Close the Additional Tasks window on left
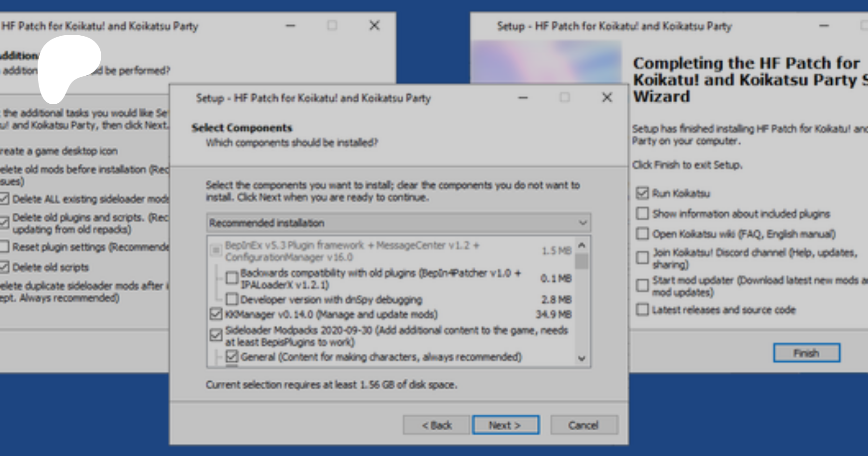 coord(374,26)
